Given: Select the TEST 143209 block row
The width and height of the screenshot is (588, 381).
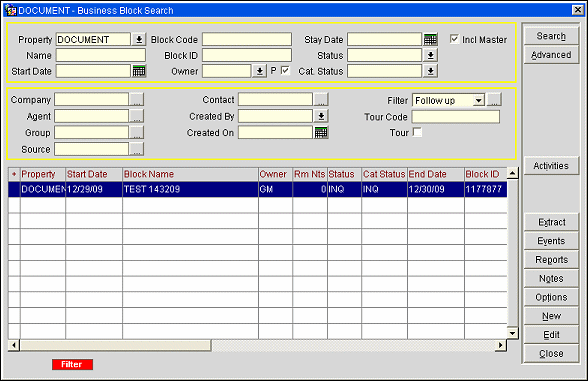Looking at the screenshot, I should tap(258, 189).
